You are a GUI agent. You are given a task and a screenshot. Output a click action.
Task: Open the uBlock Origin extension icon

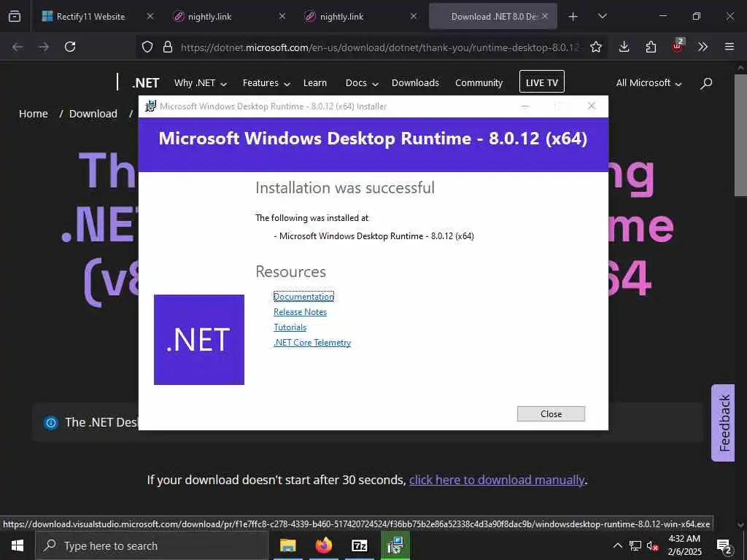(678, 46)
